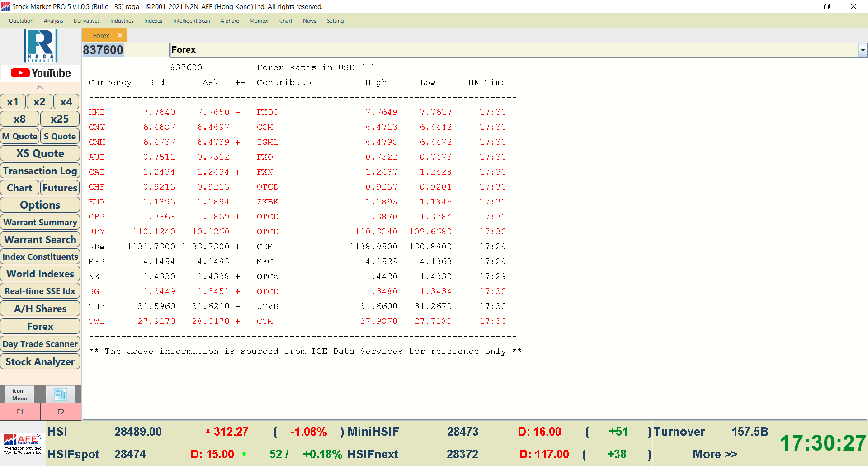Screen dimensions: 868x466
Task: Toggle the Icon Menu view
Action: click(19, 394)
